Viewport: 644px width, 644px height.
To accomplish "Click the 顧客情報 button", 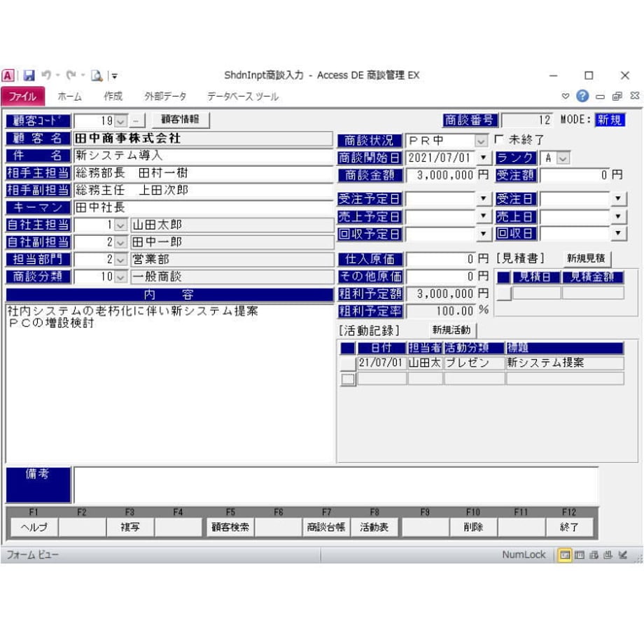I will pyautogui.click(x=181, y=120).
